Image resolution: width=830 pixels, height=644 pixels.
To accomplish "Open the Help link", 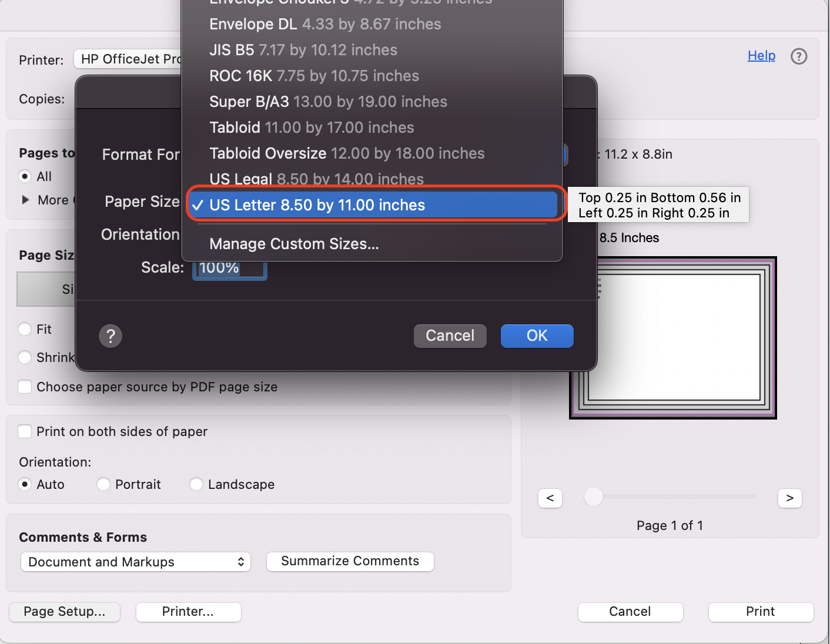I will tap(761, 55).
